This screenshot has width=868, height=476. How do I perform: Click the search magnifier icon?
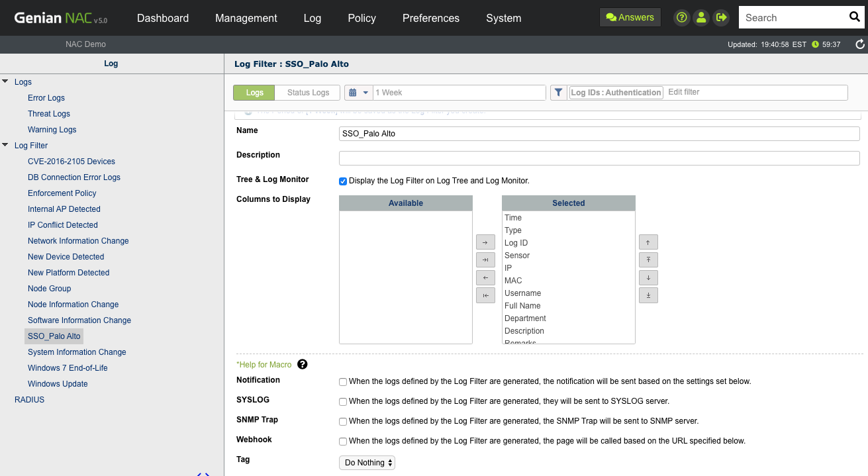tap(855, 17)
